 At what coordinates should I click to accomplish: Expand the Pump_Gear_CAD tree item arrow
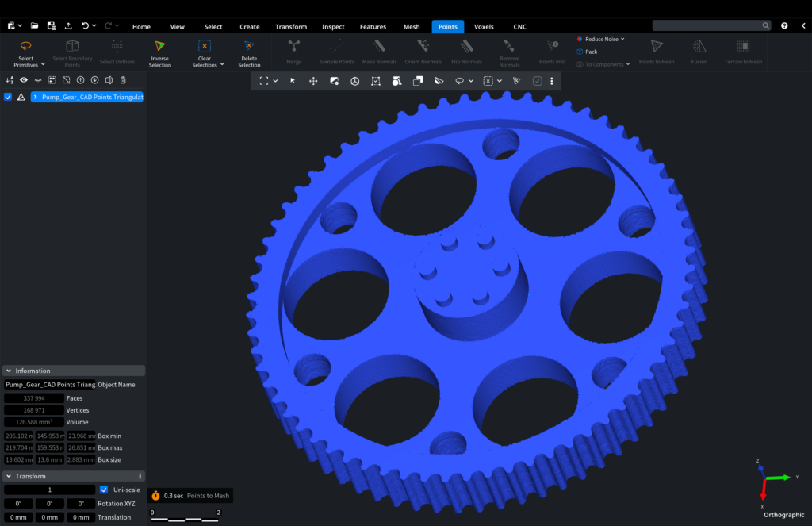click(x=36, y=97)
